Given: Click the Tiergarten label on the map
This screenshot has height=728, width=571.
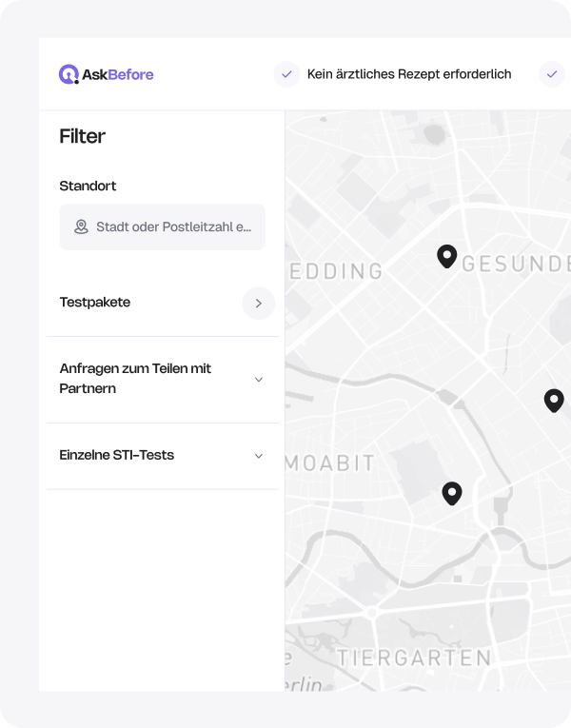Looking at the screenshot, I should (x=413, y=658).
